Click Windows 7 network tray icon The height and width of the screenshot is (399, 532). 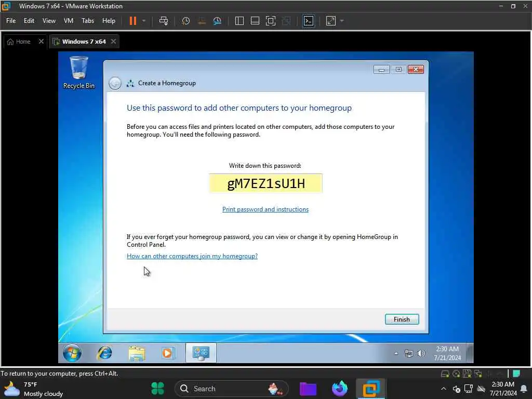click(408, 353)
